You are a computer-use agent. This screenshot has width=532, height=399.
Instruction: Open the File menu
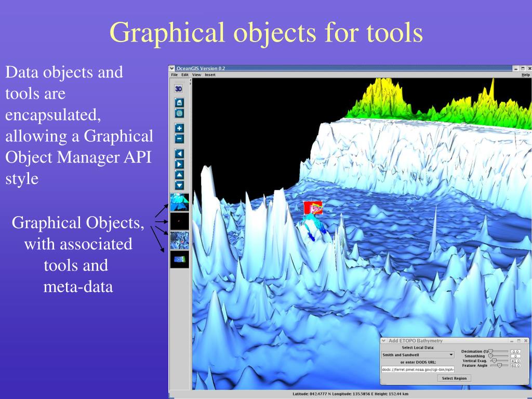pos(175,75)
